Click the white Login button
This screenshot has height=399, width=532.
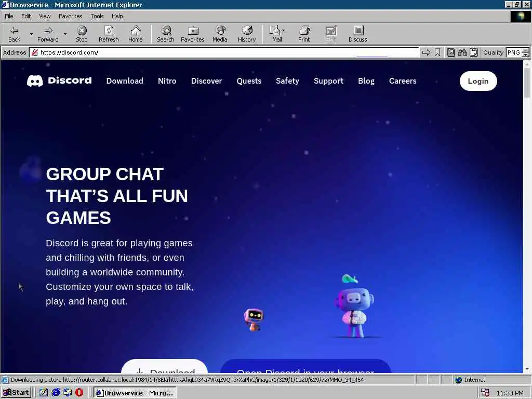click(x=478, y=81)
